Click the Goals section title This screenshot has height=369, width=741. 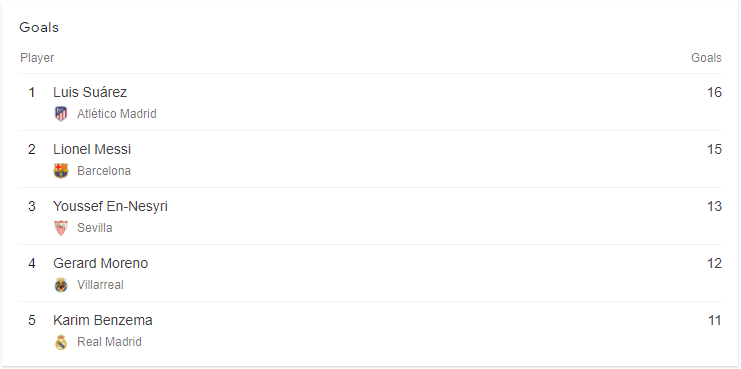click(39, 27)
